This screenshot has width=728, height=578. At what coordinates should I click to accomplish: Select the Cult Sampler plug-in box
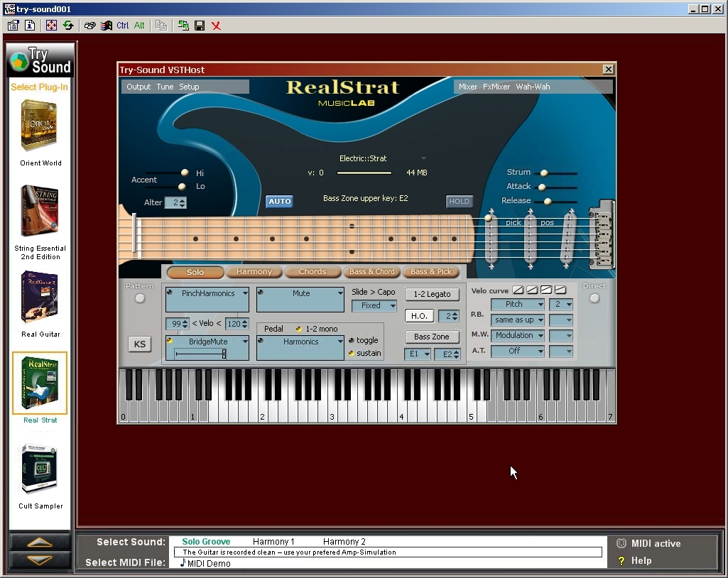40,469
